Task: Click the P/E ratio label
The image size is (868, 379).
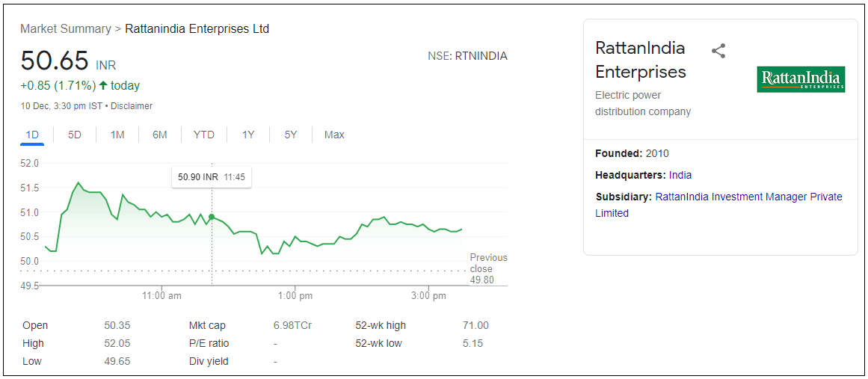Action: point(209,344)
